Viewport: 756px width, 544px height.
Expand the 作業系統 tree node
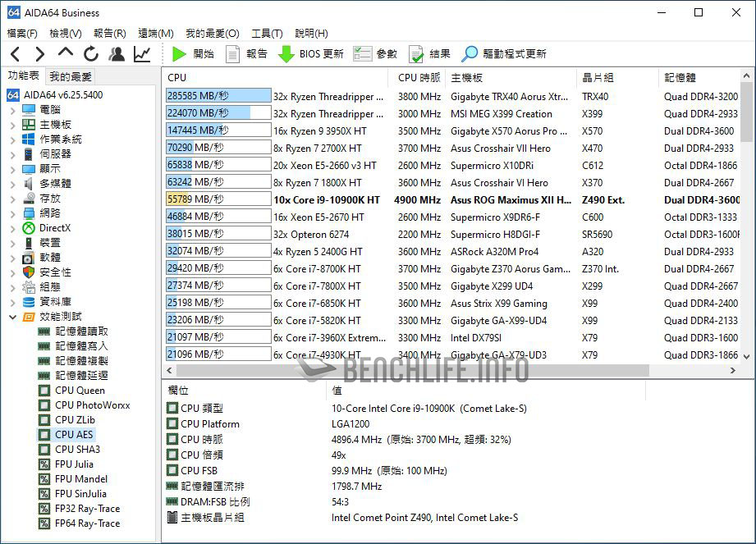tap(13, 139)
